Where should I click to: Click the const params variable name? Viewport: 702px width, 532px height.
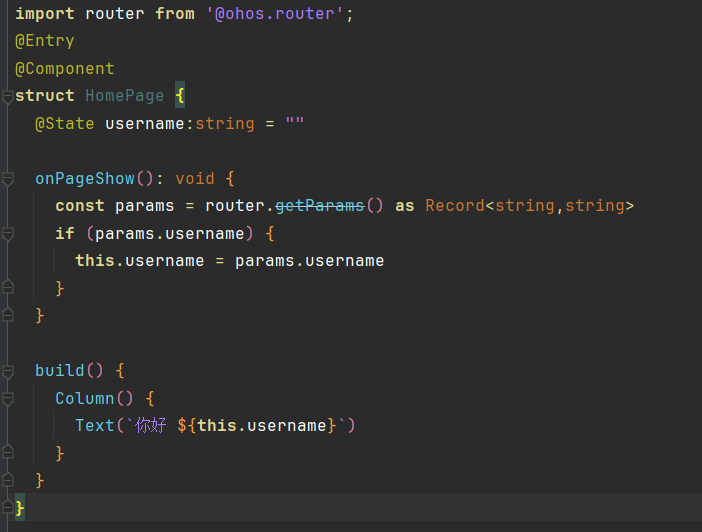(144, 206)
